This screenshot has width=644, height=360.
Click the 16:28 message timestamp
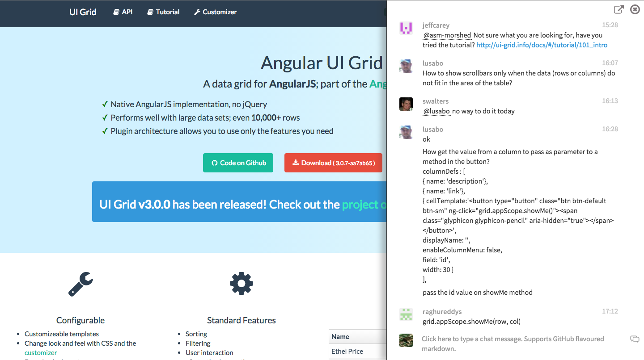(x=610, y=129)
